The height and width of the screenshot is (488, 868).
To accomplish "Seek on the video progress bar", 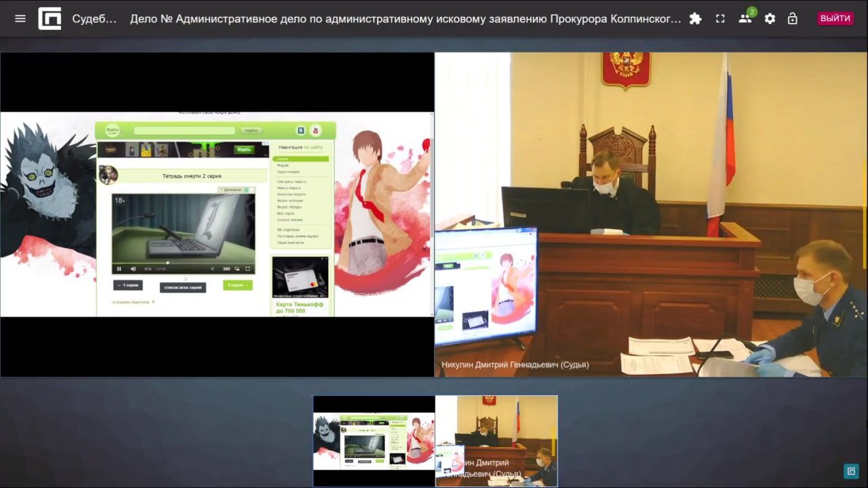I will pyautogui.click(x=183, y=262).
